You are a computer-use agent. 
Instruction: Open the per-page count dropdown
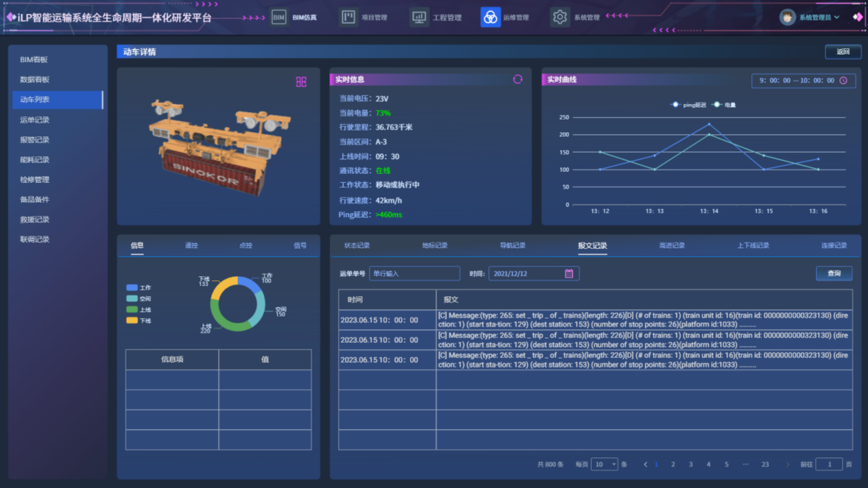pyautogui.click(x=604, y=464)
